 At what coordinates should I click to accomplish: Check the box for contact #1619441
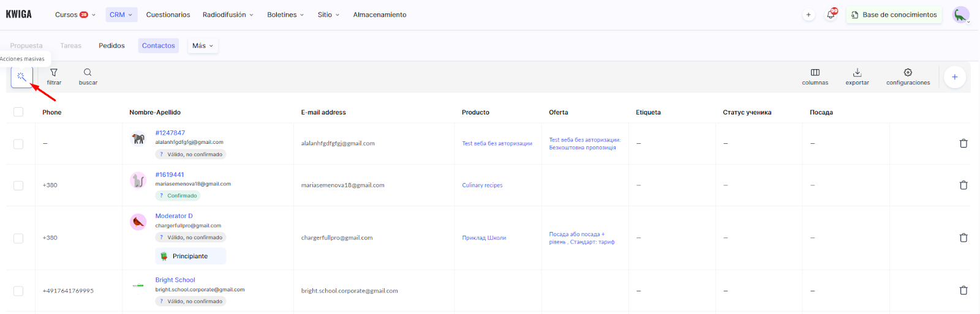click(x=18, y=185)
